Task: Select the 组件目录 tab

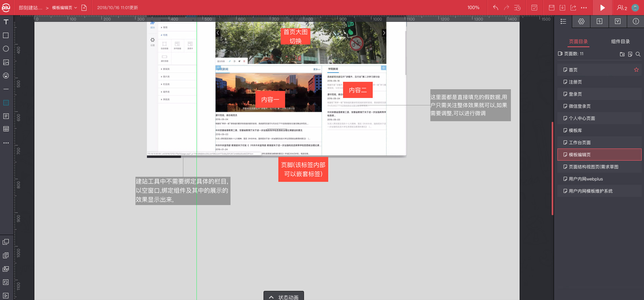Action: coord(620,41)
